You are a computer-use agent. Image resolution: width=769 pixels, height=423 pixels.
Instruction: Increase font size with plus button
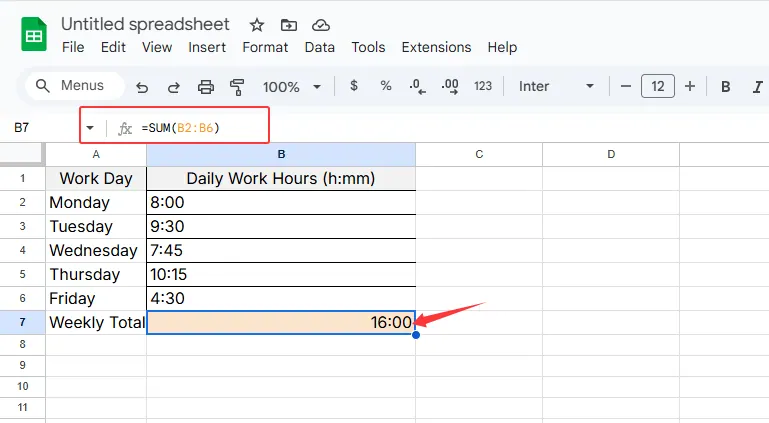click(x=690, y=86)
